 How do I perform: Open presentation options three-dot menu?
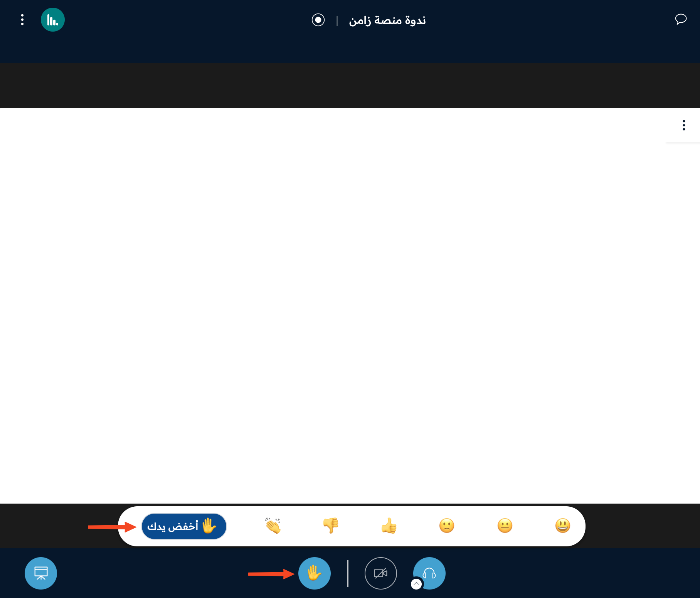684,125
